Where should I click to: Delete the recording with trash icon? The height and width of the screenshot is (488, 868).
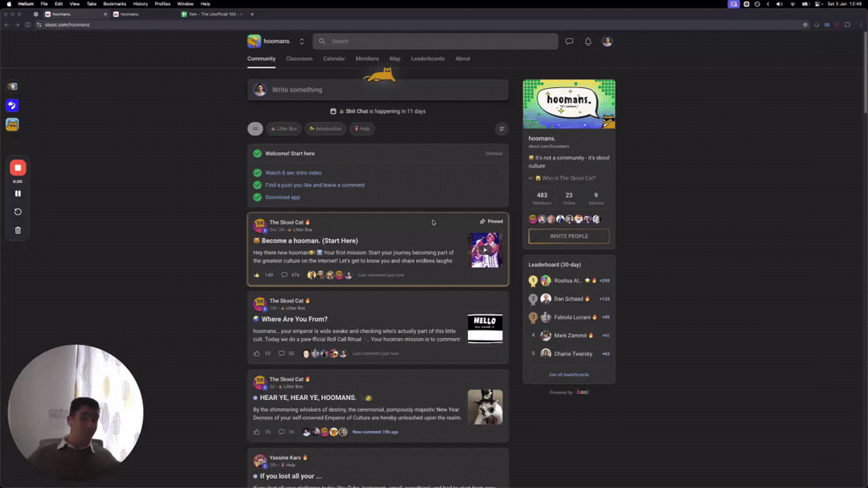pos(18,230)
